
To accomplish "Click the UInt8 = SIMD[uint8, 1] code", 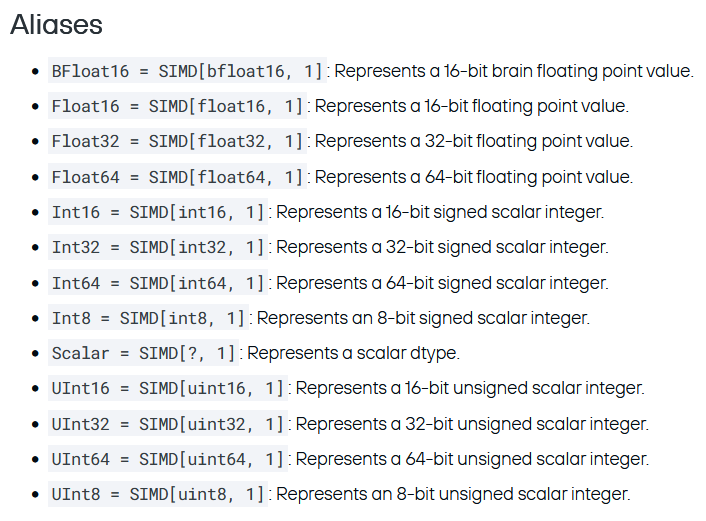I will [159, 494].
